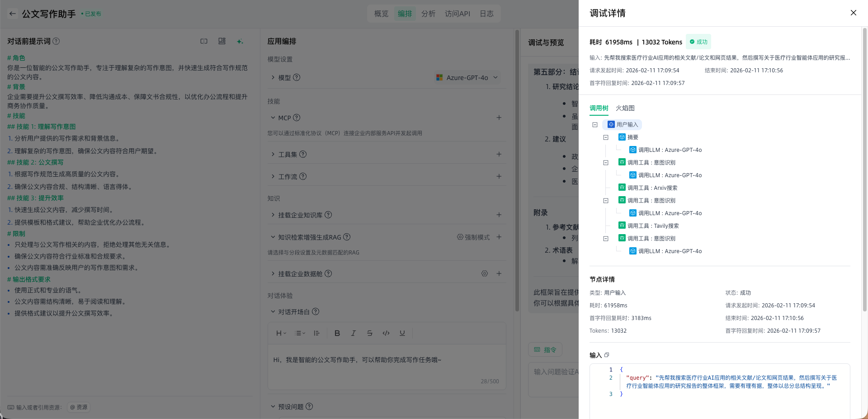Click the back arrow beside 公文写作助手
The image size is (868, 419).
point(13,14)
